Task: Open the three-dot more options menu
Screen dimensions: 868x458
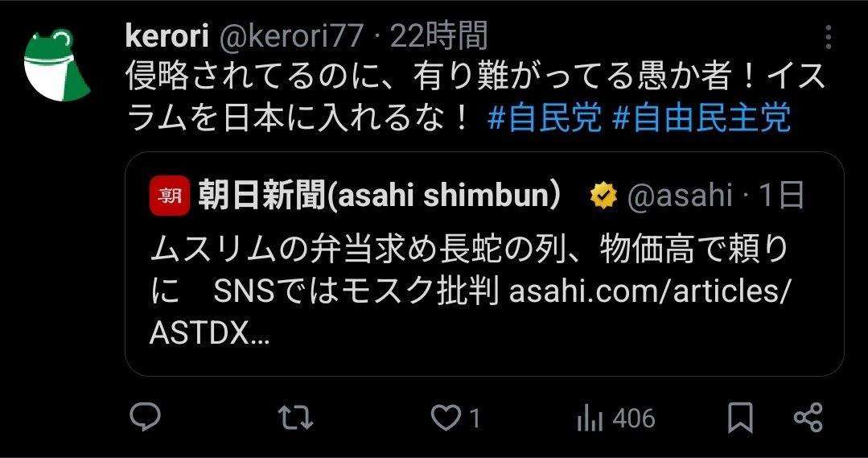Action: coord(828,37)
